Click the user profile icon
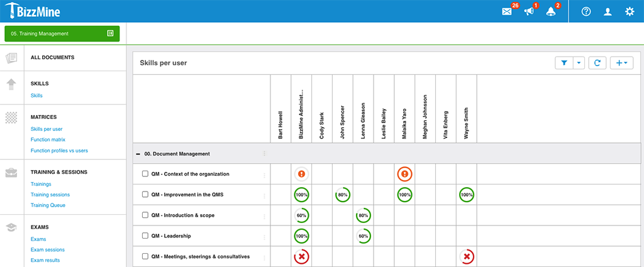The height and width of the screenshot is (267, 644). tap(608, 11)
